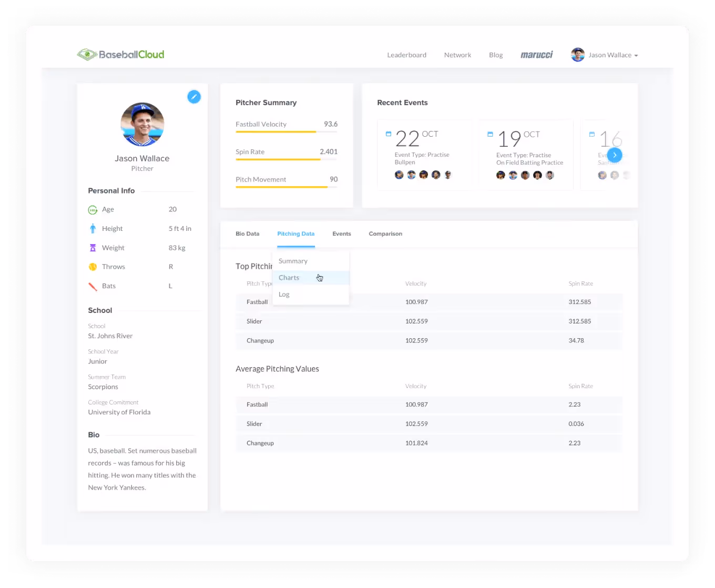Click the calendar icon on the 19 OCT event

(x=489, y=133)
